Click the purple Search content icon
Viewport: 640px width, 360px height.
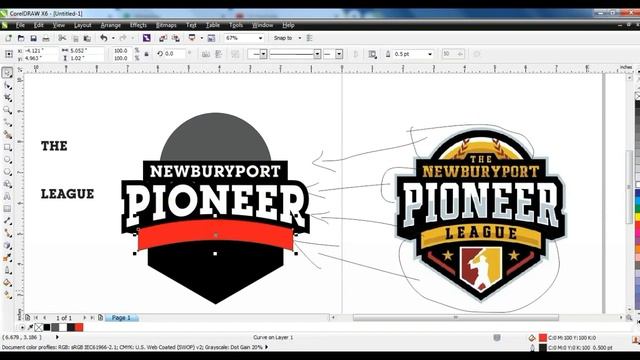(147, 38)
